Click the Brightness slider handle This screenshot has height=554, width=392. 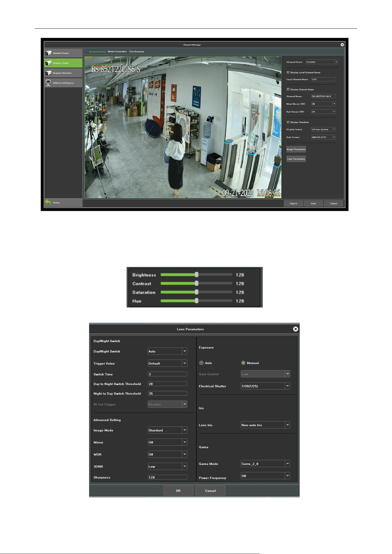coord(197,275)
